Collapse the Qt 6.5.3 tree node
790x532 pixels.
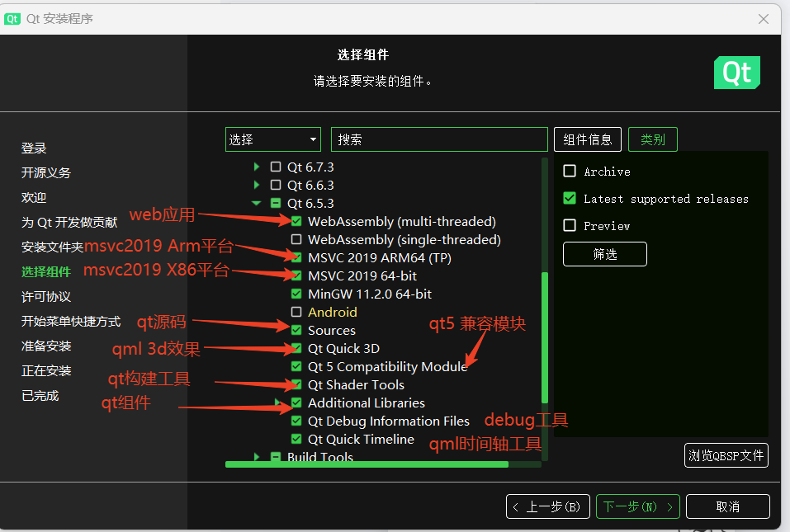click(257, 204)
